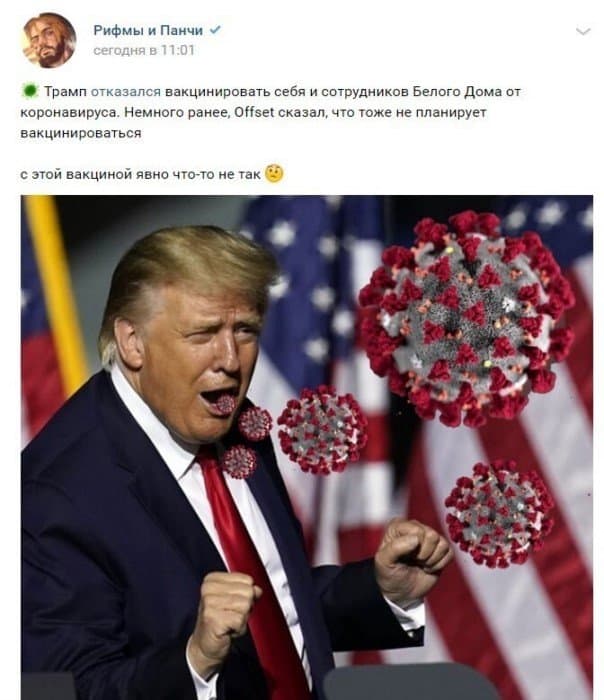Expand the post options chevron menu
Image resolution: width=604 pixels, height=700 pixels.
point(583,31)
